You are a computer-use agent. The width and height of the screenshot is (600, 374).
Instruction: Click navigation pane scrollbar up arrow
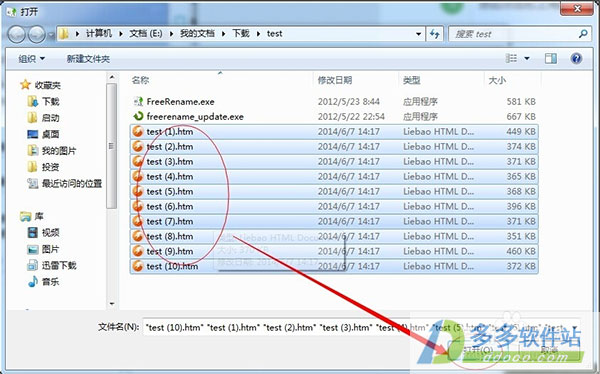(112, 78)
